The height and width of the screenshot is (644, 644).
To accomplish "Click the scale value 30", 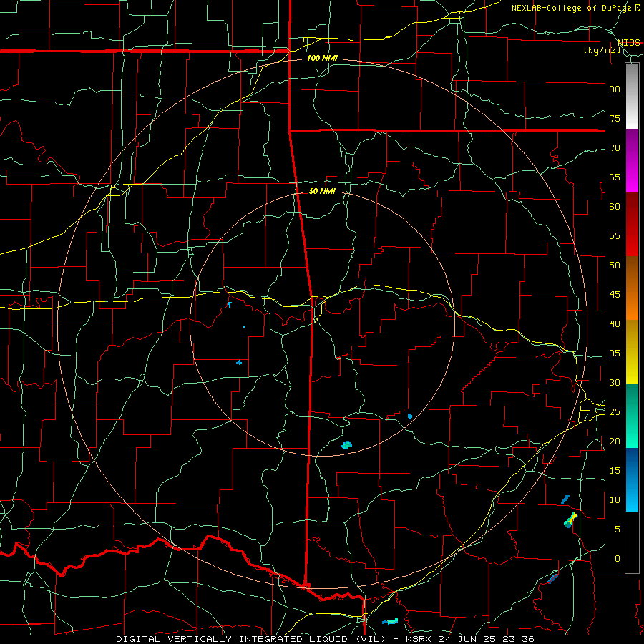I will coord(615,382).
